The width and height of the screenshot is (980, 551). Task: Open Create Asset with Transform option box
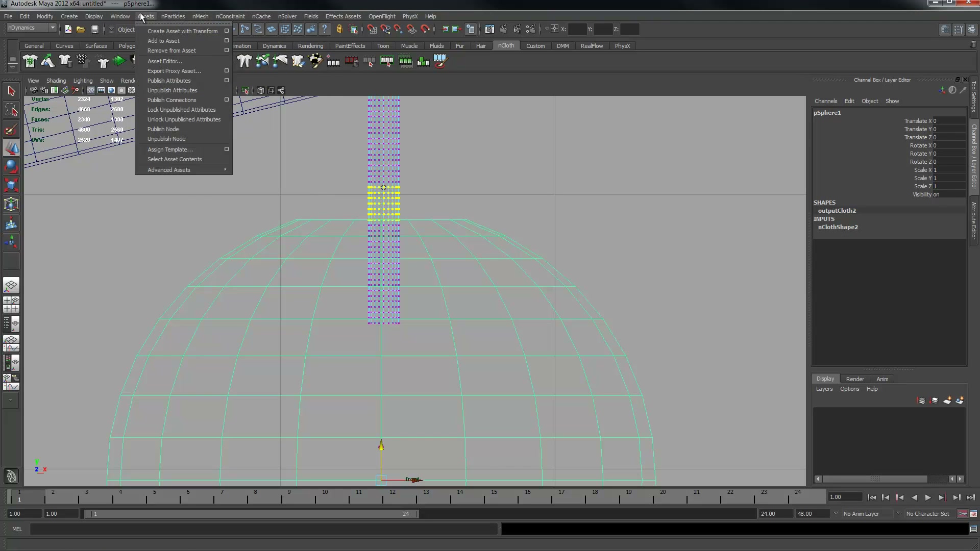[x=227, y=31]
